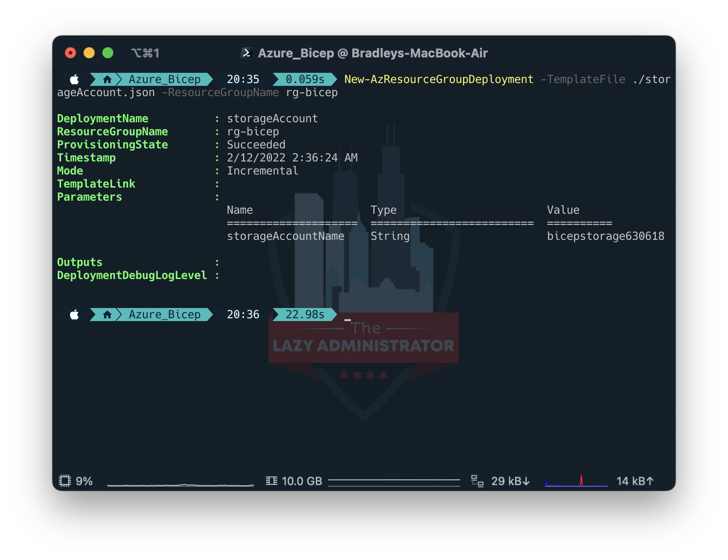Click the home icon in second prompt
The image size is (728, 560).
[107, 315]
